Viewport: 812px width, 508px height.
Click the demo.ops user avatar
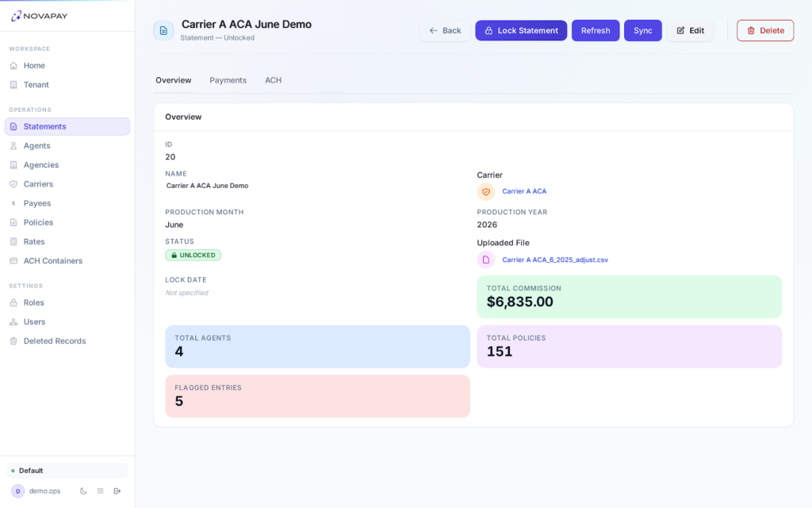(18, 491)
